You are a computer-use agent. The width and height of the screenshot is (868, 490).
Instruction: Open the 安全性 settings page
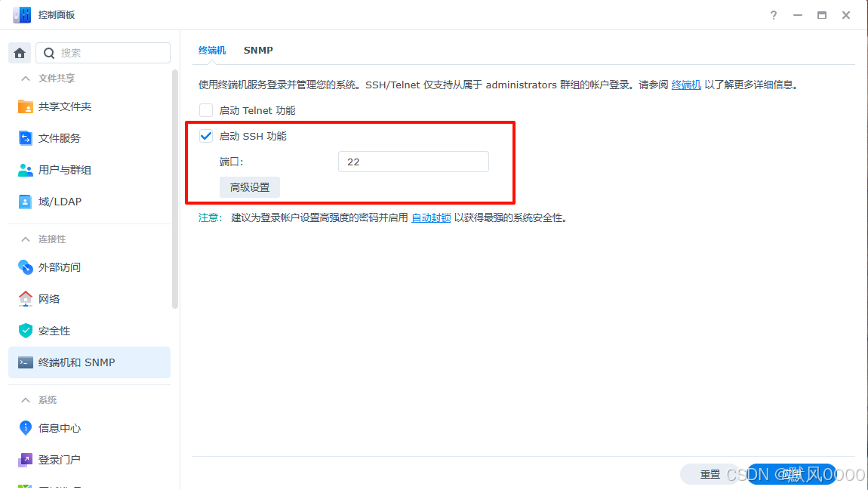point(54,330)
